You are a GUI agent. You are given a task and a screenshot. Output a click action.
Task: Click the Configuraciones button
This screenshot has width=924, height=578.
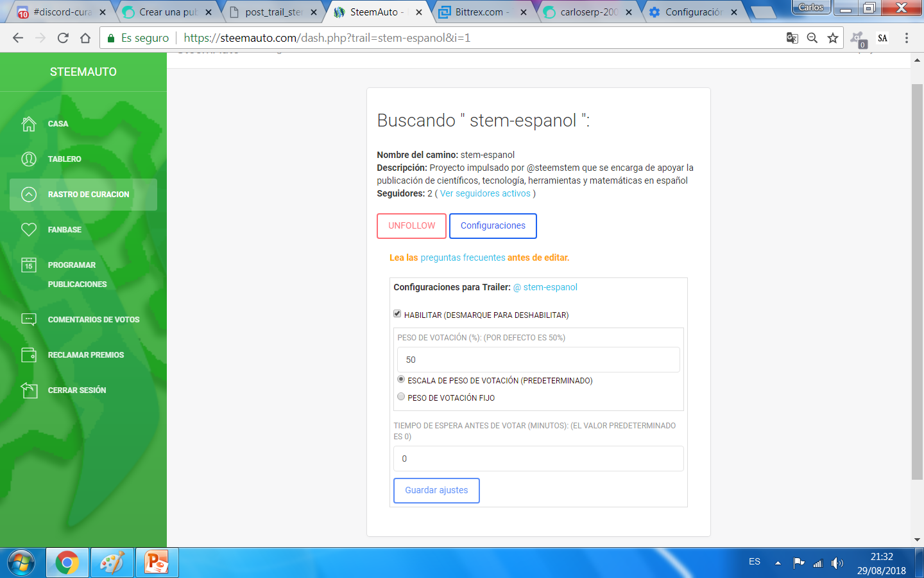[493, 226]
